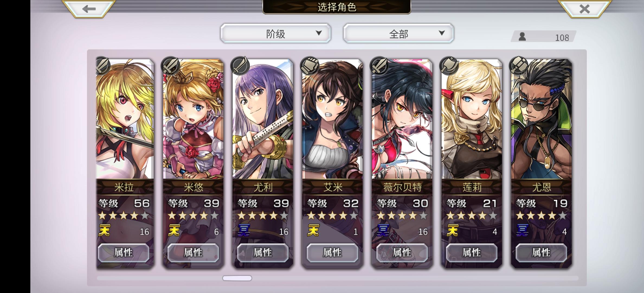Click 属性 button under 薇尔贝特
Screen dimensions: 644x293
[402, 253]
